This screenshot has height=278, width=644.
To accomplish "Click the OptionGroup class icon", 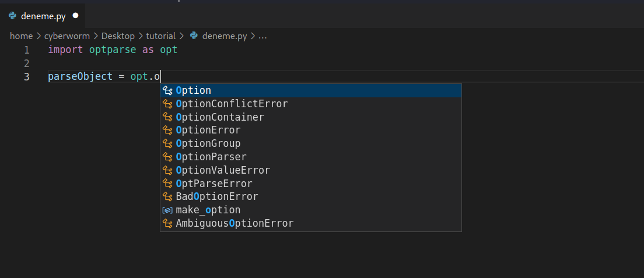I will pyautogui.click(x=167, y=143).
